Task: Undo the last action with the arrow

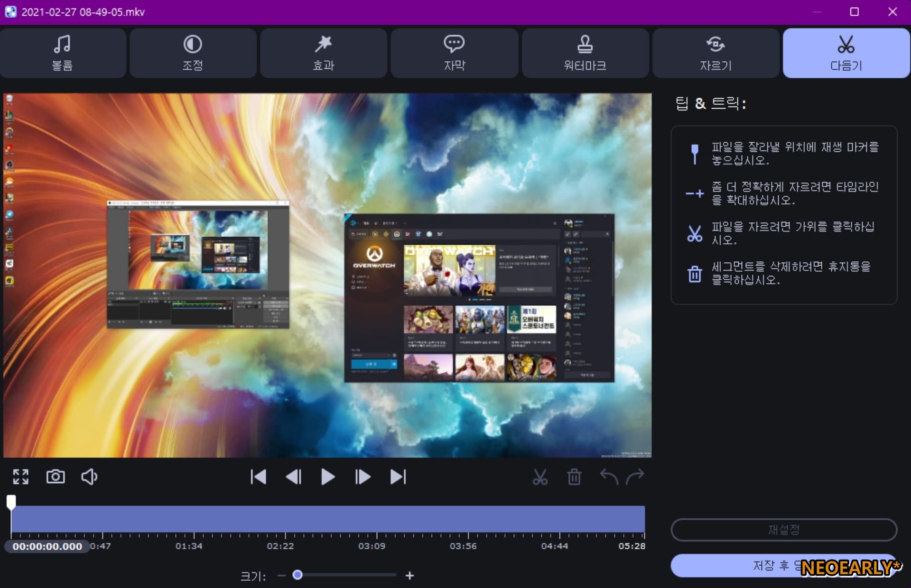Action: 609,477
